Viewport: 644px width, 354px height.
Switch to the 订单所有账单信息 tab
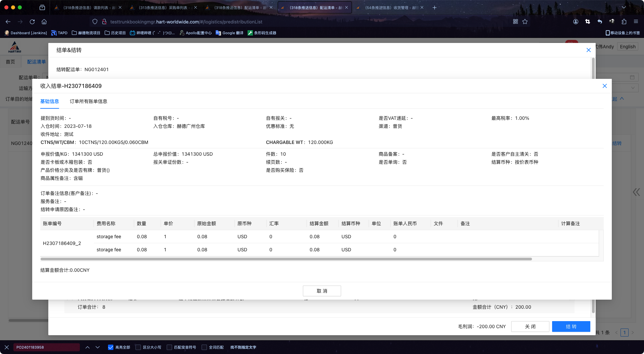[x=89, y=101]
